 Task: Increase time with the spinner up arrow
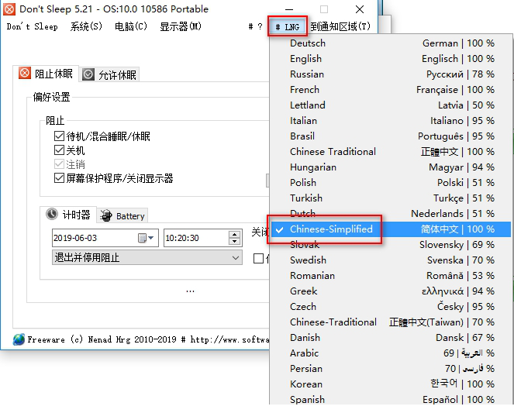[234, 234]
